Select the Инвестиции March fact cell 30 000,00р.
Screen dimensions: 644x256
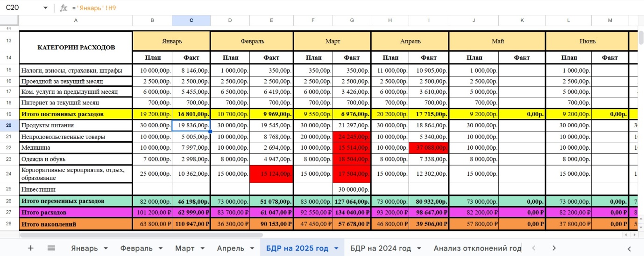[352, 189]
